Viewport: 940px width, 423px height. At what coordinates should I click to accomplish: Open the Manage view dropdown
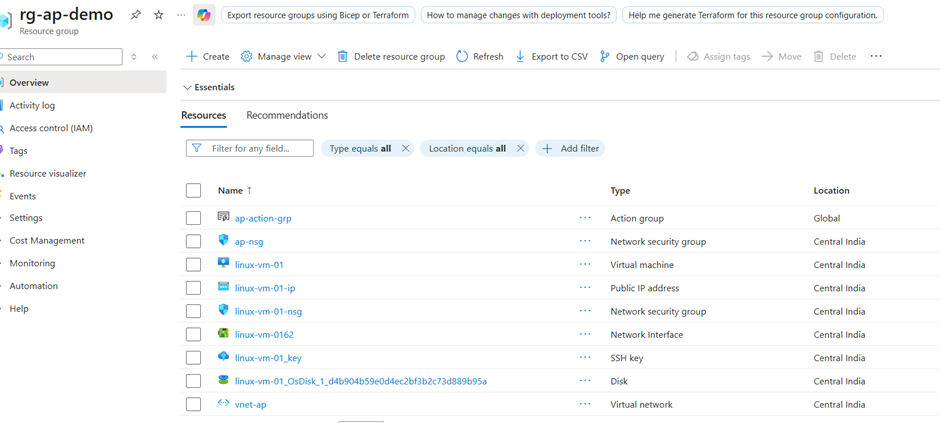coord(283,56)
